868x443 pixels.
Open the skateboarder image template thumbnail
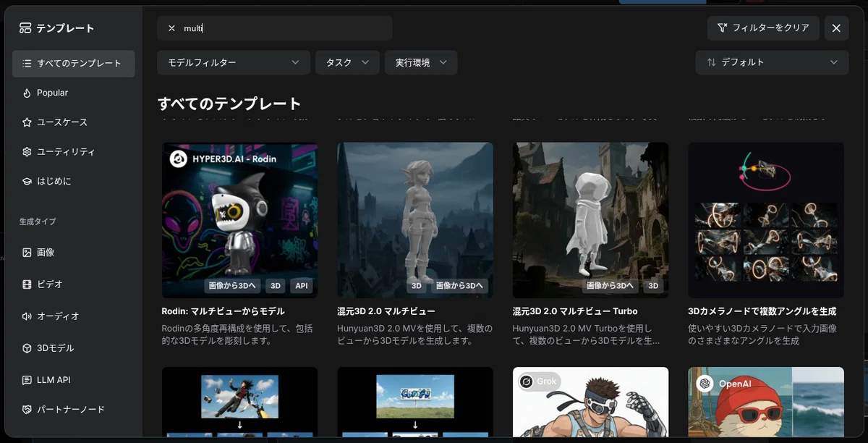(x=239, y=402)
